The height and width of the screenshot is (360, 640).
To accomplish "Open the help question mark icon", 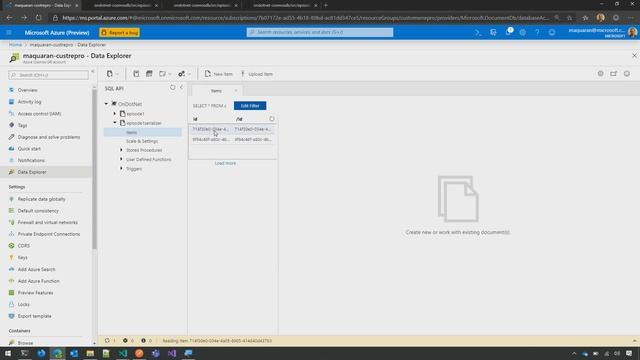I will coord(537,32).
